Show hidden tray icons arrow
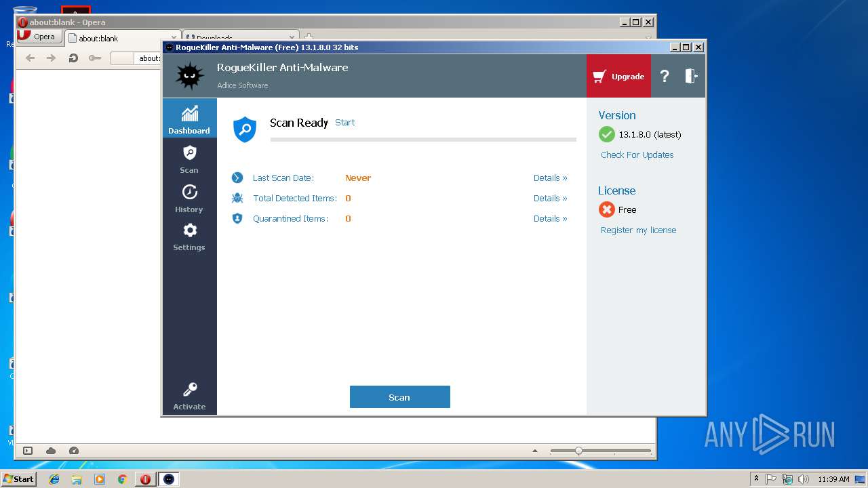This screenshot has width=868, height=488. click(757, 479)
